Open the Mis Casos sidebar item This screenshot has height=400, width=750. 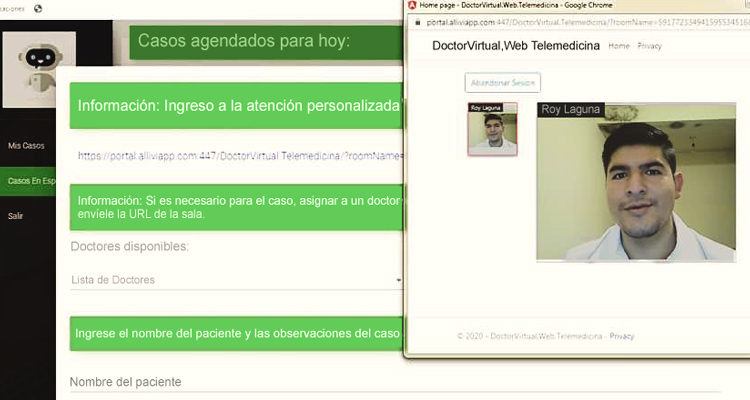click(26, 146)
